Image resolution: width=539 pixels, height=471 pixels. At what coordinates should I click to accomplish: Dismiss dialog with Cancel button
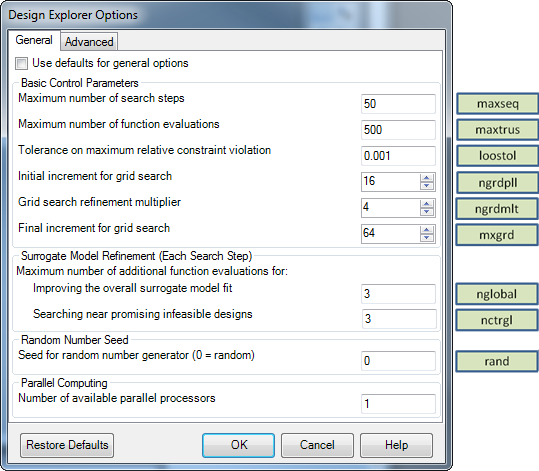click(317, 445)
